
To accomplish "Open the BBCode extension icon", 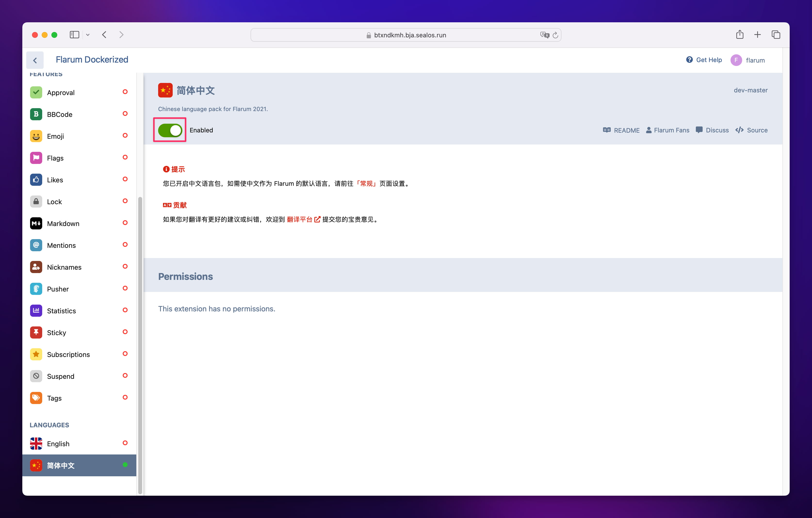I will coord(36,114).
